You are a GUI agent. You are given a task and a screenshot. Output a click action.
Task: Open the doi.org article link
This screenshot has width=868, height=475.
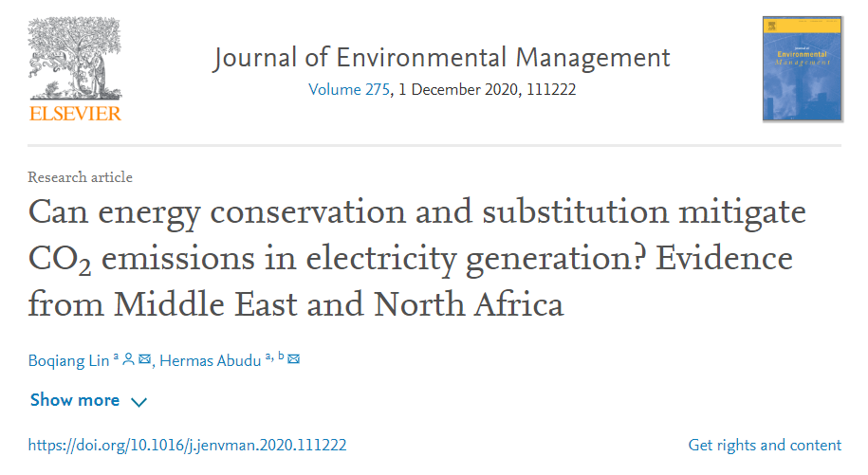(187, 445)
